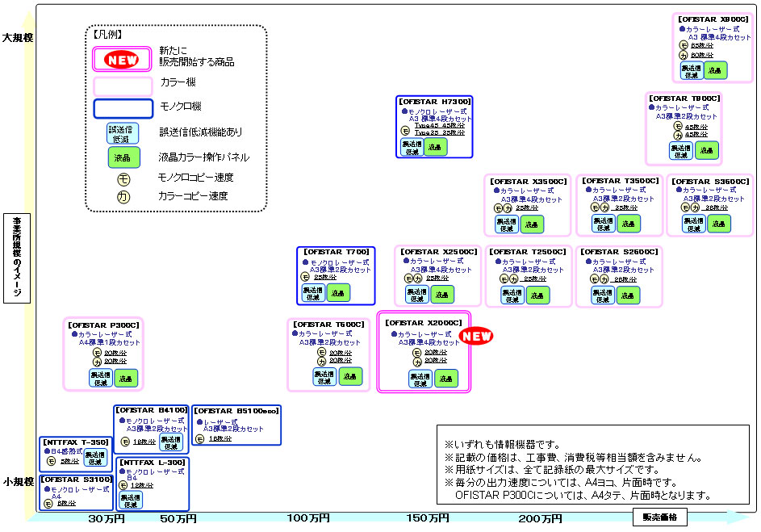Click the 誤送信低減 badge in OFISTAR X3500C card
Viewport: 761px width, 532px height.
tap(507, 224)
